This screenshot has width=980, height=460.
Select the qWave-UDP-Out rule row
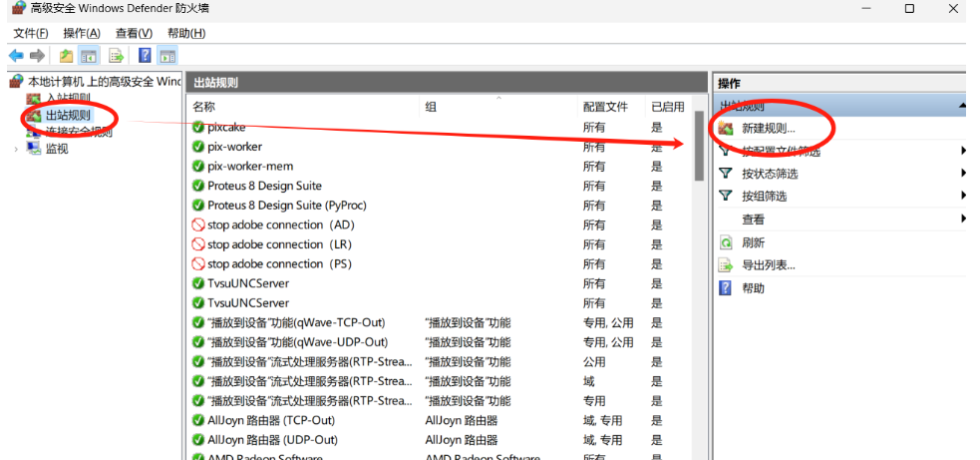tap(440, 341)
